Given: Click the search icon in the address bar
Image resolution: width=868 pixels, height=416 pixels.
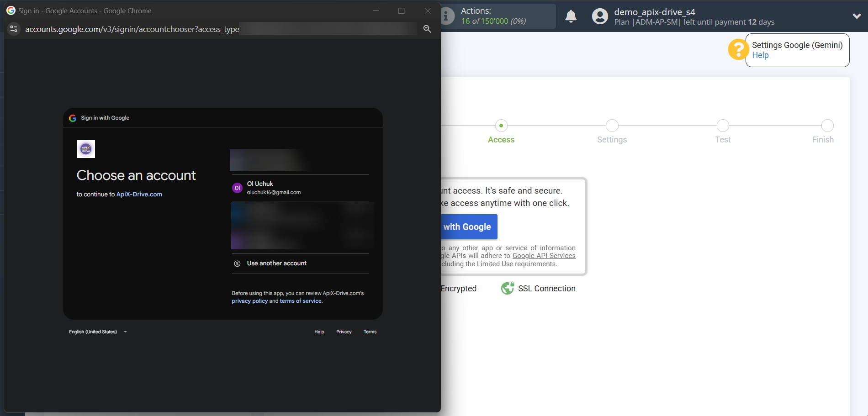Looking at the screenshot, I should (427, 29).
